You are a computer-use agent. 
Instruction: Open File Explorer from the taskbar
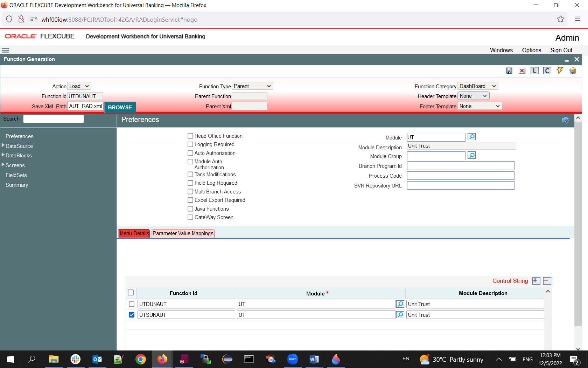(x=54, y=359)
